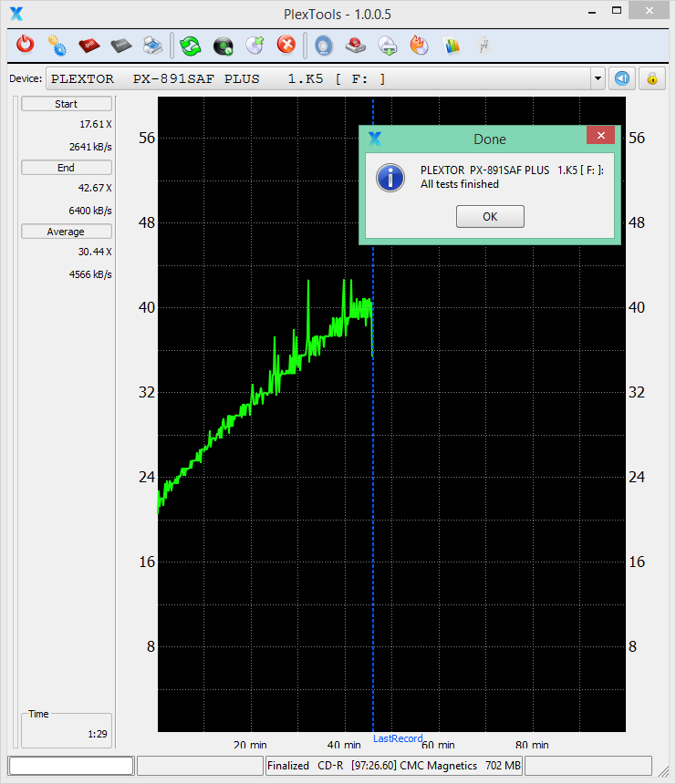Click the colorful bar chart icon
The height and width of the screenshot is (784, 676).
pyautogui.click(x=452, y=46)
